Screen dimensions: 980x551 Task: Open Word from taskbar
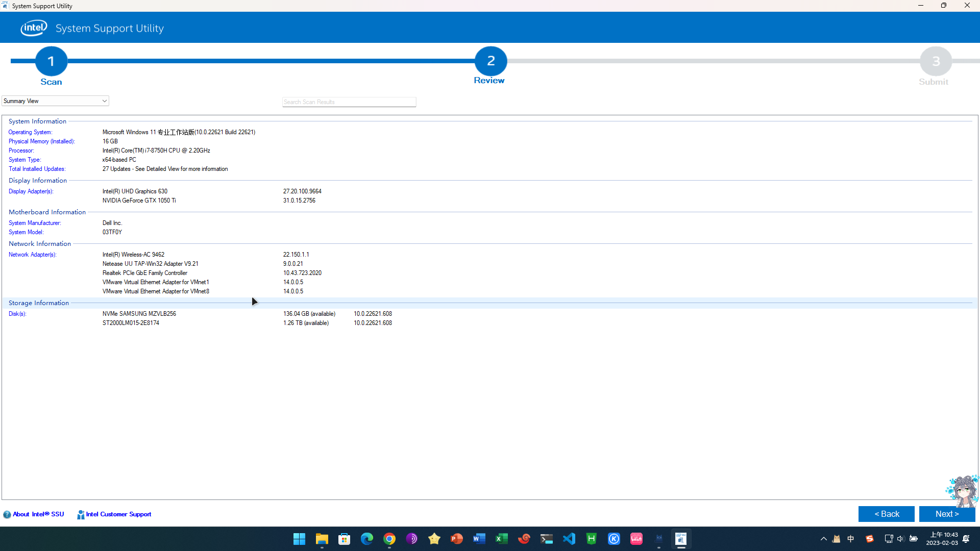coord(479,539)
